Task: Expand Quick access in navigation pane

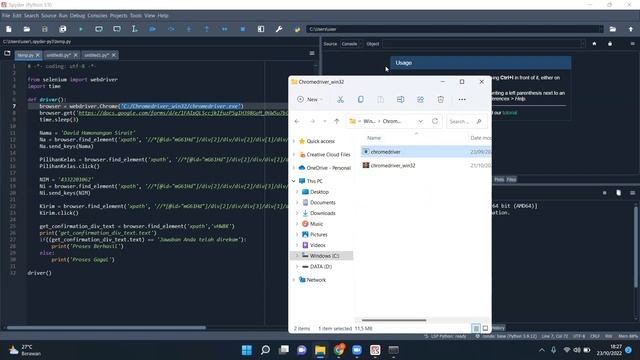Action: tap(294, 141)
